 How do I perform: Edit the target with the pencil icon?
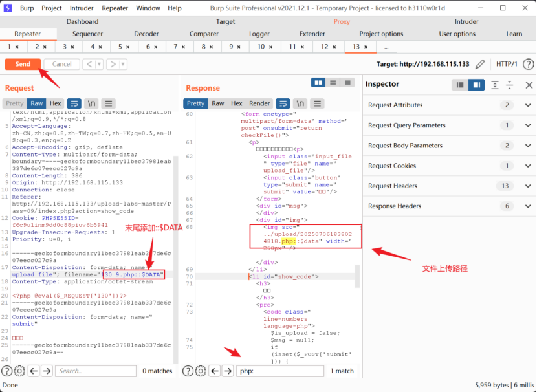(480, 64)
